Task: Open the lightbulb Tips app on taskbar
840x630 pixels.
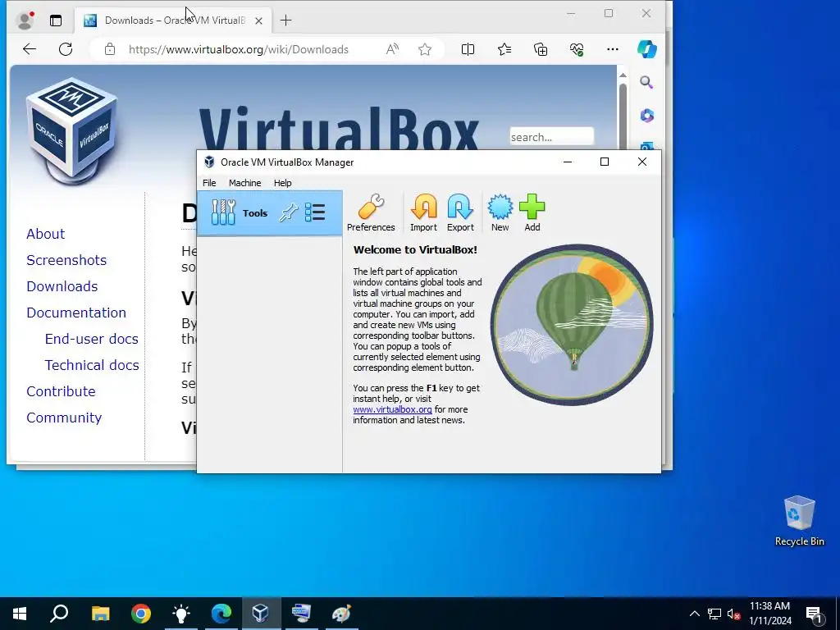Action: 181,614
